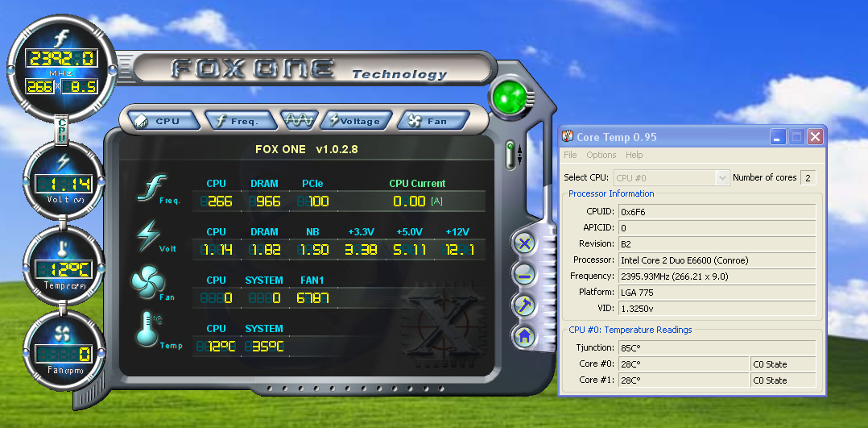The width and height of the screenshot is (868, 428).
Task: Switch to the Voltage tab
Action: point(357,121)
